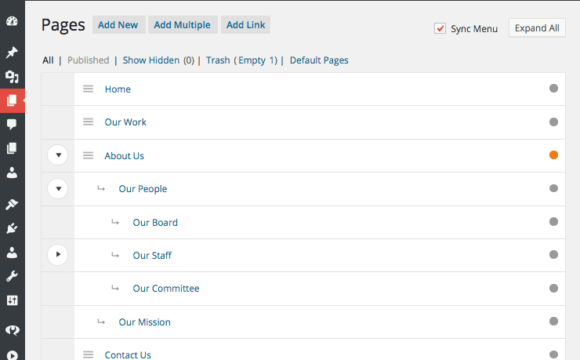580x360 pixels.
Task: Open the Our Staff page link
Action: 152,255
